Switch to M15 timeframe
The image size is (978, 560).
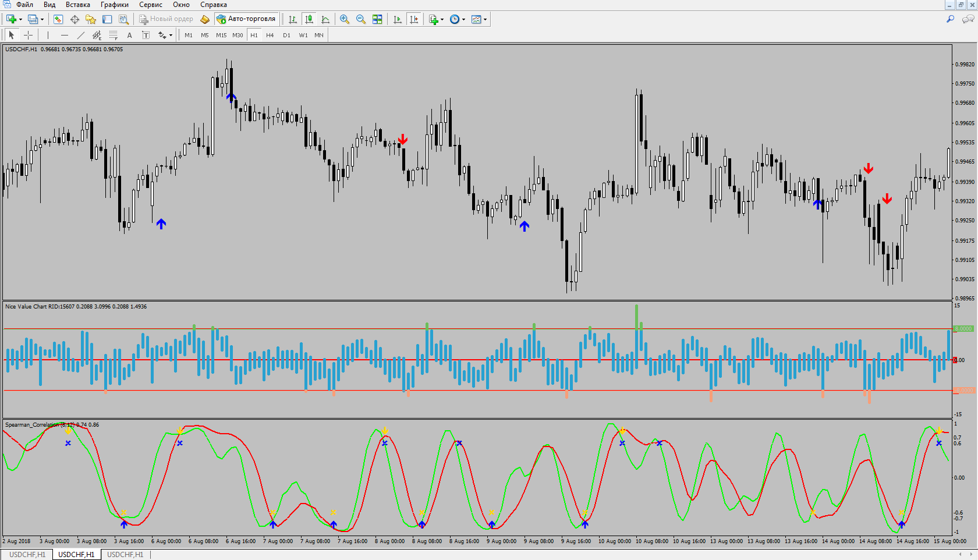click(221, 35)
